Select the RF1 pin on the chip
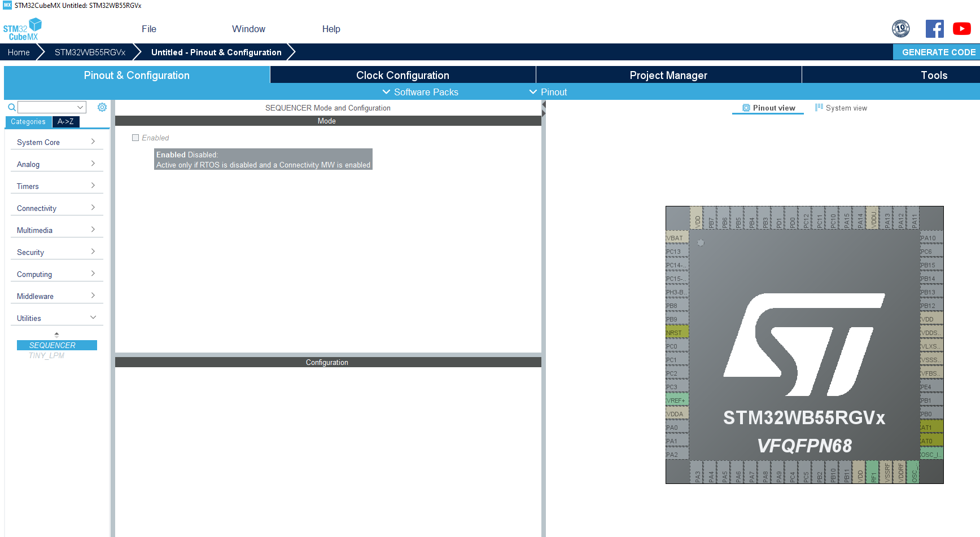Image resolution: width=980 pixels, height=537 pixels. [x=872, y=472]
